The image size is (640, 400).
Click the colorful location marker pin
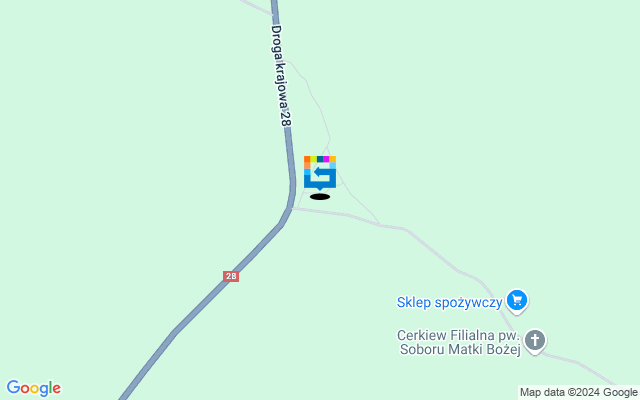(320, 173)
